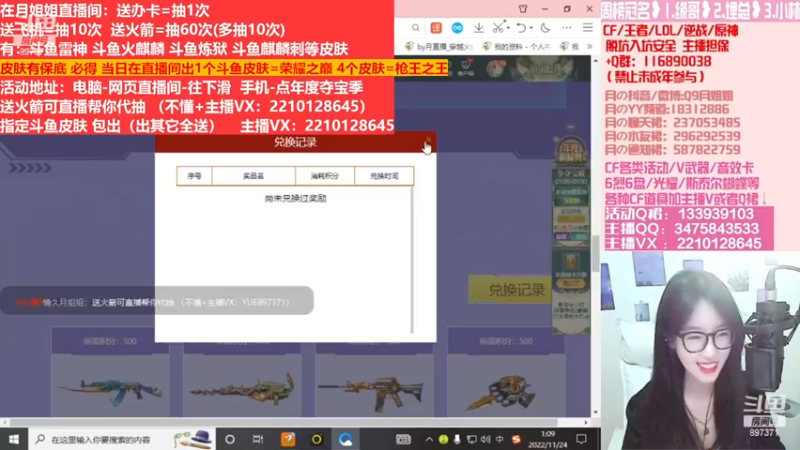Expand the undo icon dropdown arrow
Image resolution: width=800 pixels, height=450 pixels.
click(x=531, y=28)
